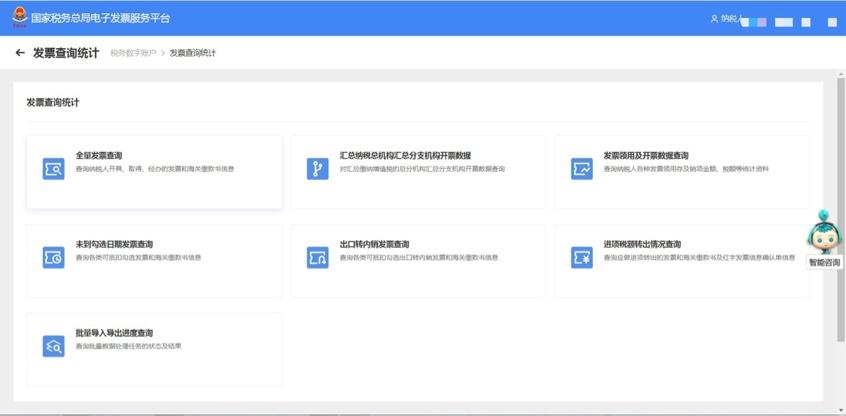Click the 纳税人 user profile icon

tap(714, 18)
